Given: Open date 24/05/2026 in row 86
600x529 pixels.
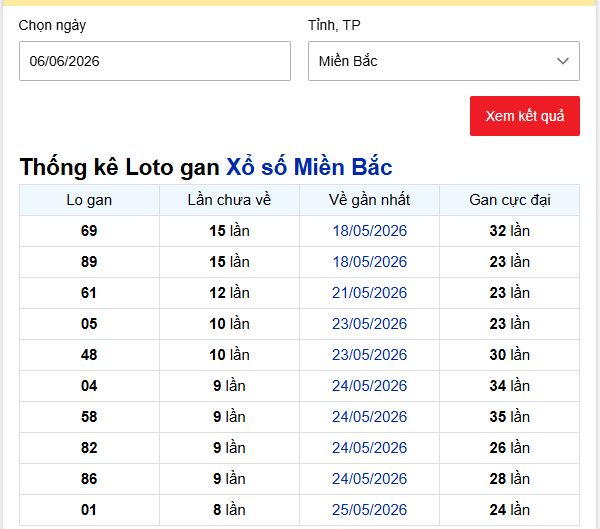Looking at the screenshot, I should 369,479.
